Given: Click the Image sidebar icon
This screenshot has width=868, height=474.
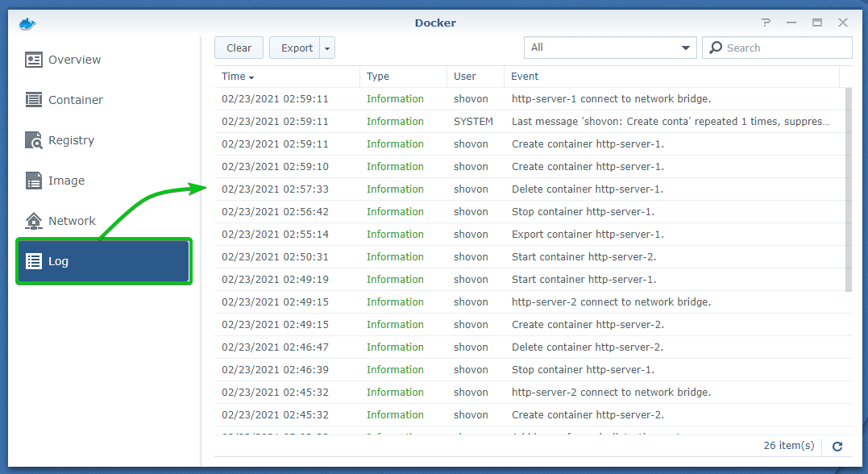Looking at the screenshot, I should 33,181.
